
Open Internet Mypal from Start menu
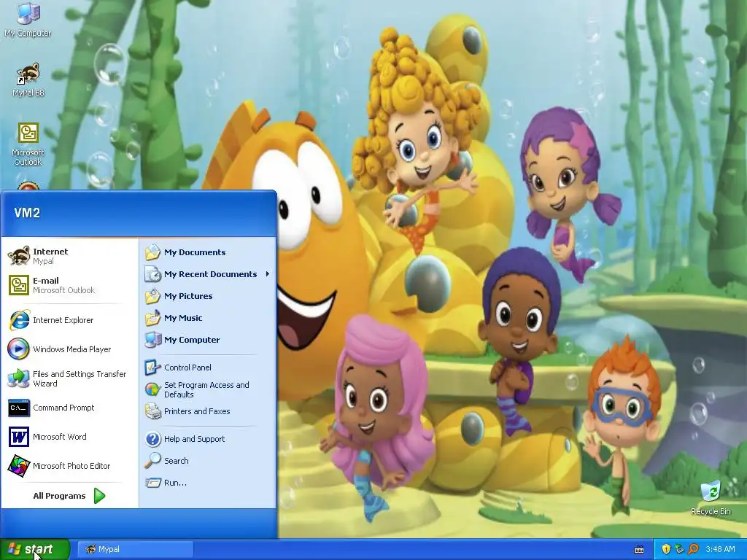coord(69,256)
